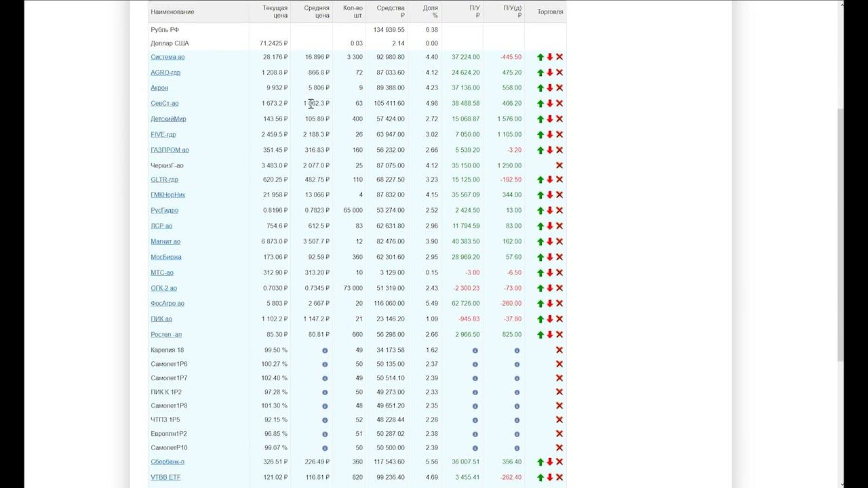Open the ГМКНорНик link
This screenshot has width=868, height=488.
point(168,195)
